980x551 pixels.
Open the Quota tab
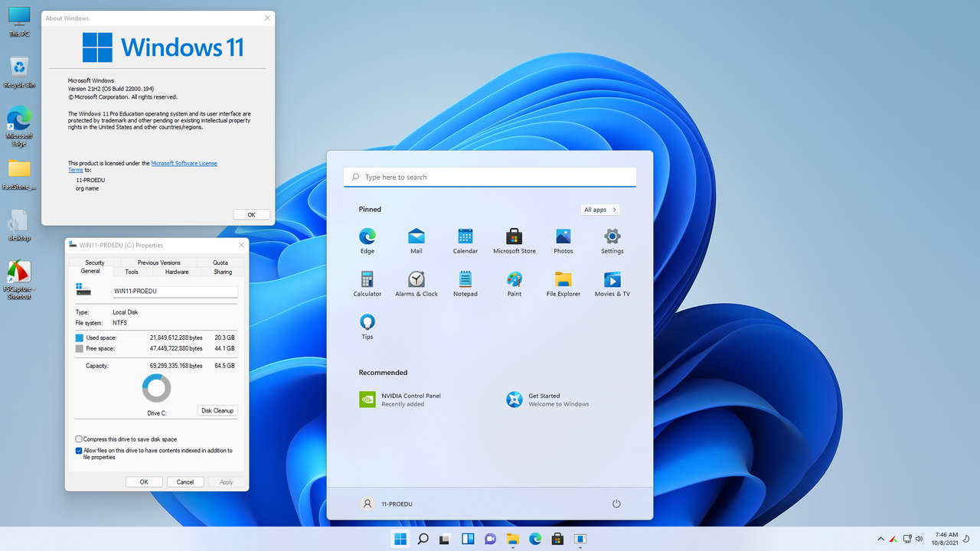(220, 262)
